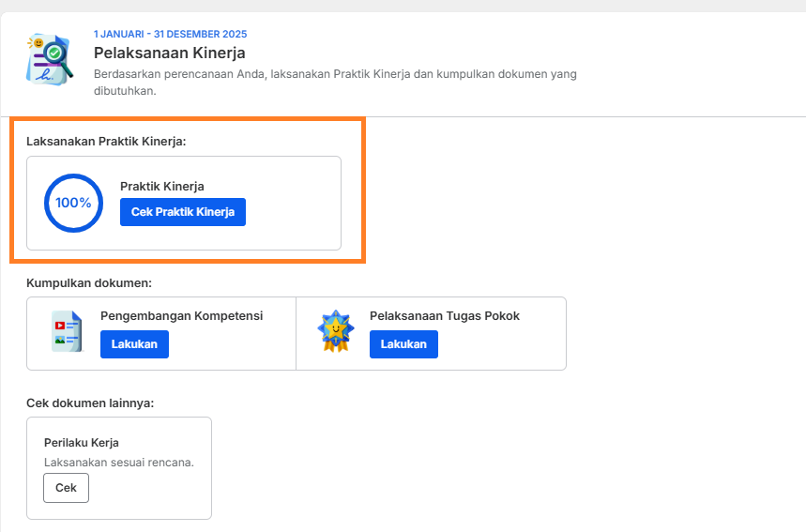806x532 pixels.
Task: Click the Cek dokumen lainnya section label
Action: click(x=90, y=403)
